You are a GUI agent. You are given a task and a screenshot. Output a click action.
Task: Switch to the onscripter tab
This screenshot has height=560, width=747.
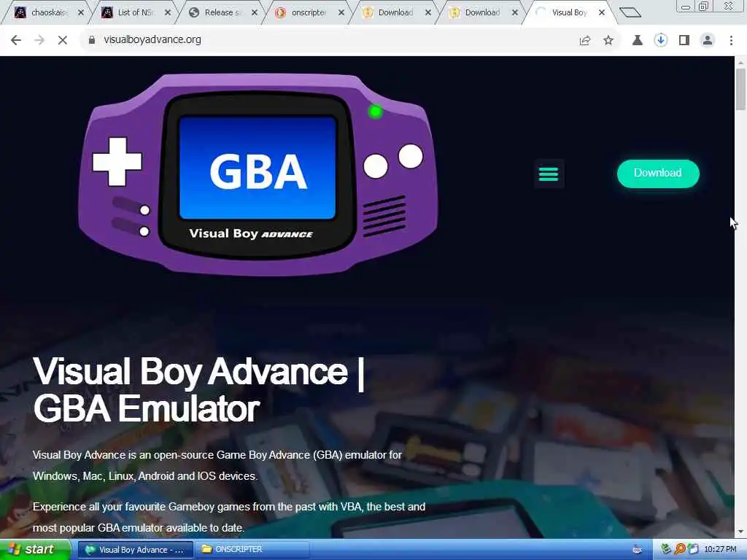click(309, 13)
